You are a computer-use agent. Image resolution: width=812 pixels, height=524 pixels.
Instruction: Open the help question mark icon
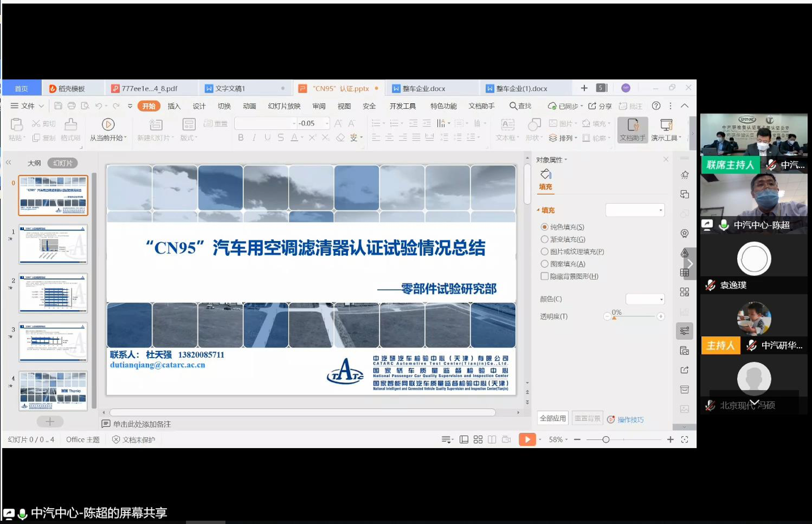click(656, 106)
